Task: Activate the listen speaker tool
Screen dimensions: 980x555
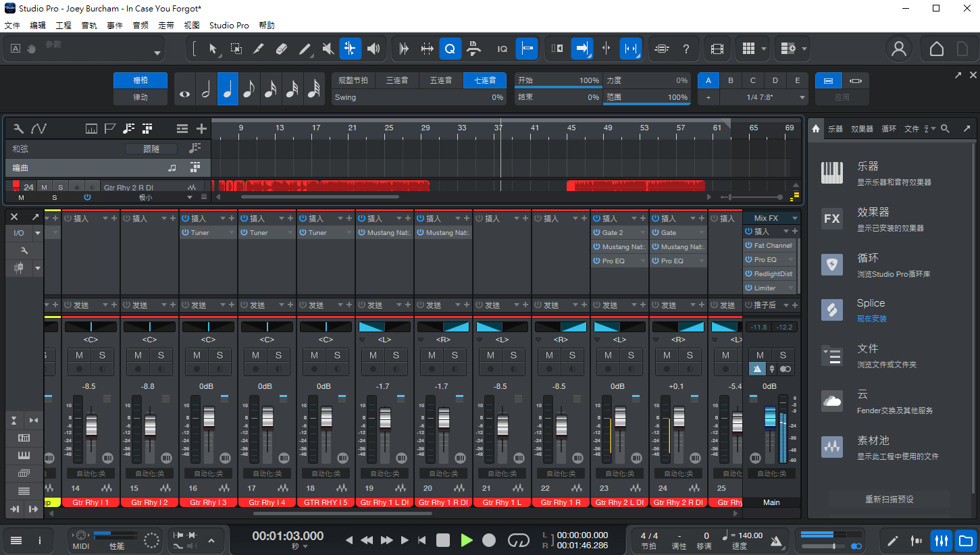Action: (x=373, y=49)
